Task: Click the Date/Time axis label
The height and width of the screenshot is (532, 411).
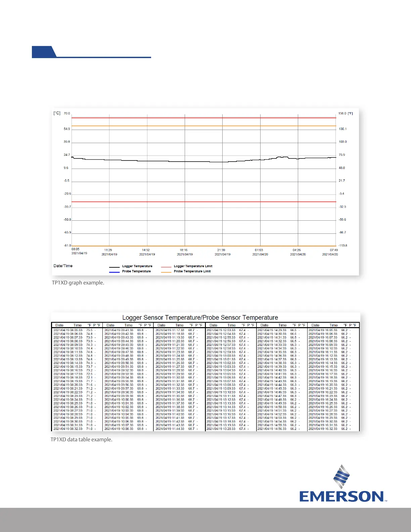Action: click(63, 266)
